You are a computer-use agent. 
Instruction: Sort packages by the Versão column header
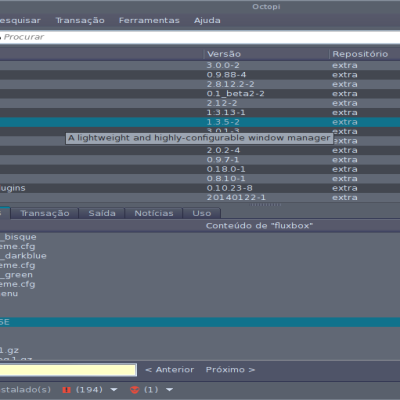[266, 54]
